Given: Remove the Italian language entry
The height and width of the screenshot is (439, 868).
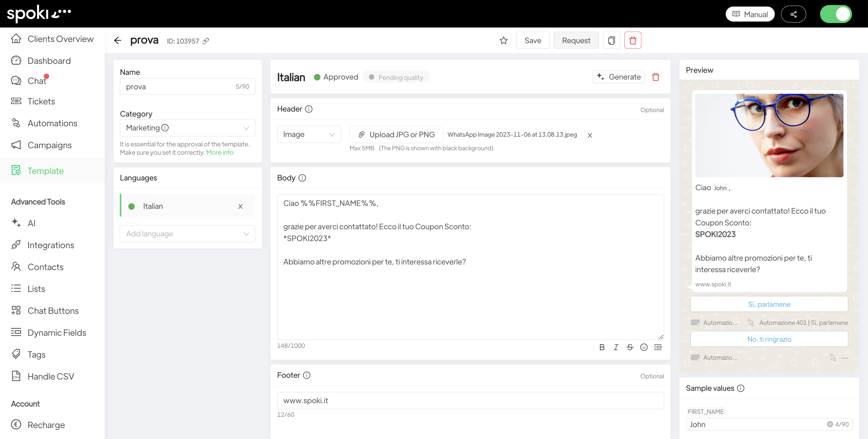Looking at the screenshot, I should point(240,206).
